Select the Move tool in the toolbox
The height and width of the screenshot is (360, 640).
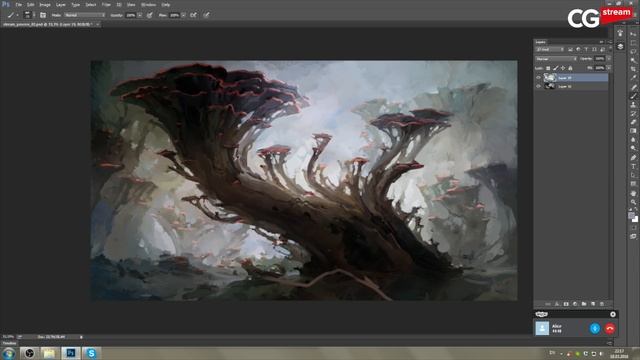633,33
